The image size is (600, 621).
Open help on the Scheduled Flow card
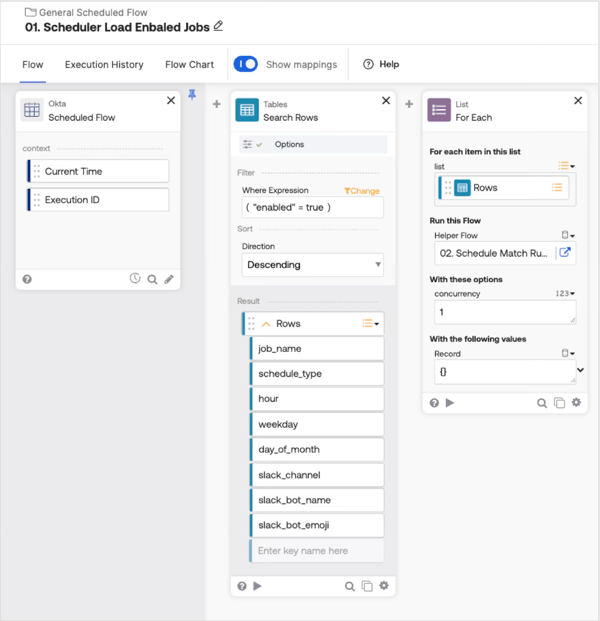click(x=27, y=279)
